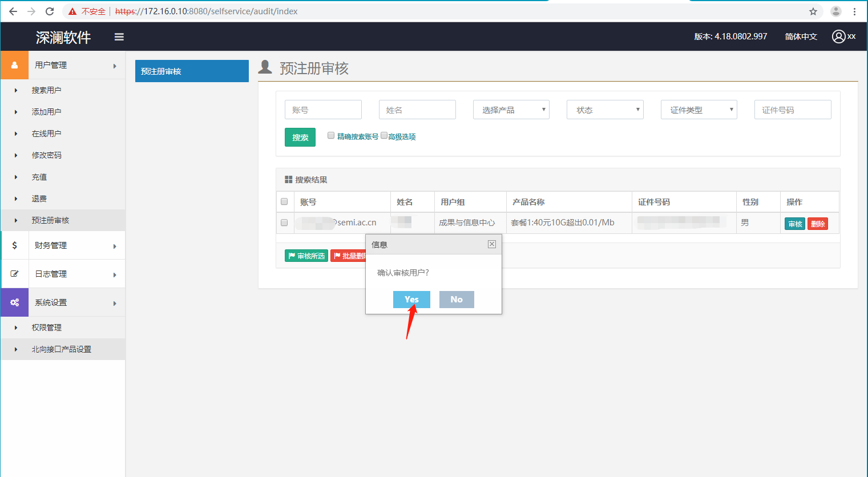The image size is (868, 477).
Task: Click the log management edit icon
Action: [15, 274]
